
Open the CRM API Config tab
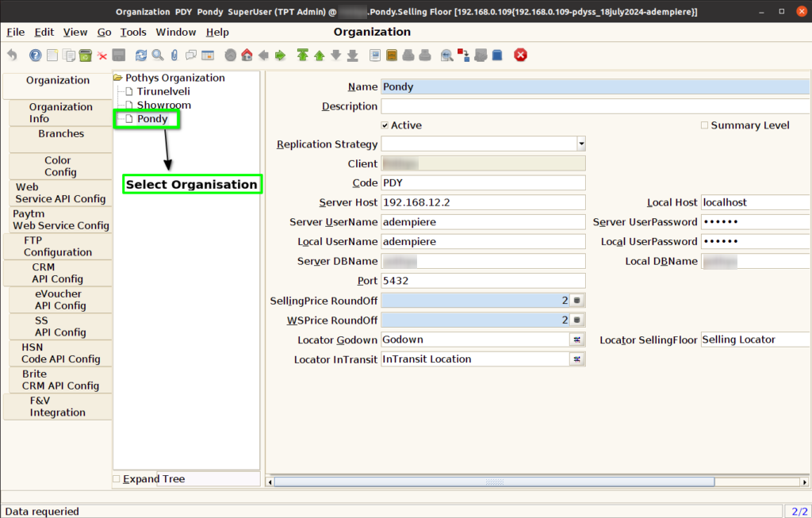point(57,273)
